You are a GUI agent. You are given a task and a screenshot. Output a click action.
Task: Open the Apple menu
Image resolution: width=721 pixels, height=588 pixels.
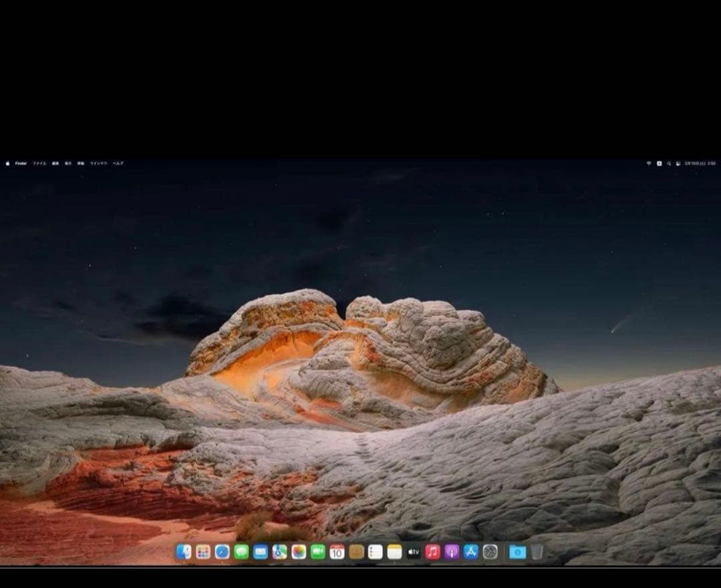coord(7,162)
